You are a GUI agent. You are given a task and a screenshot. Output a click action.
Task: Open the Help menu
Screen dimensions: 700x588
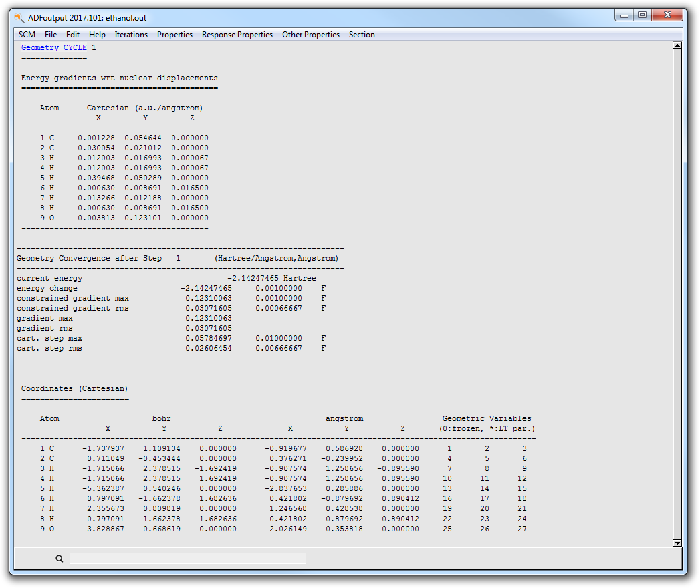click(97, 35)
